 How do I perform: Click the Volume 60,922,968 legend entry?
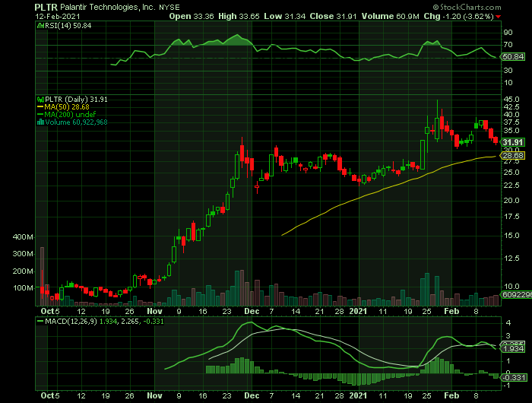click(x=76, y=122)
